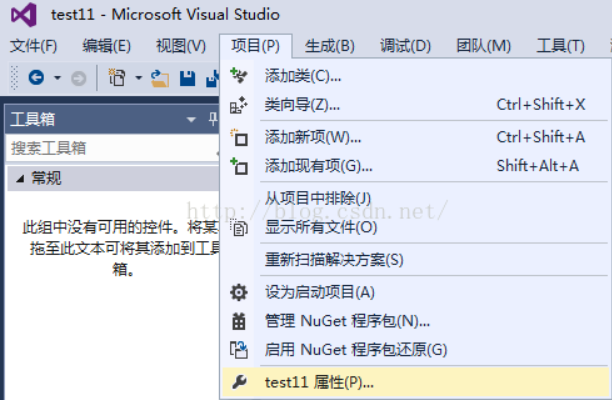Open the 视图(V) menu
The width and height of the screenshot is (612, 400).
coord(181,46)
